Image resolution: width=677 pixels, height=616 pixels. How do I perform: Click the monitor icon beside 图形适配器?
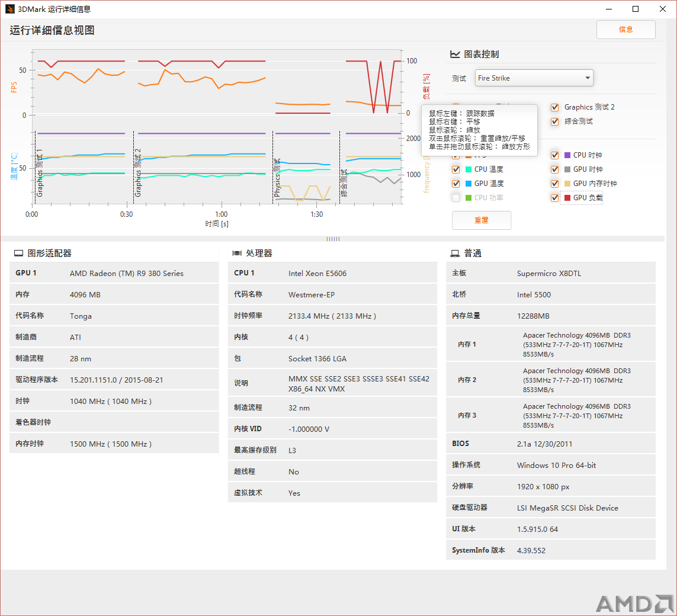tap(18, 254)
